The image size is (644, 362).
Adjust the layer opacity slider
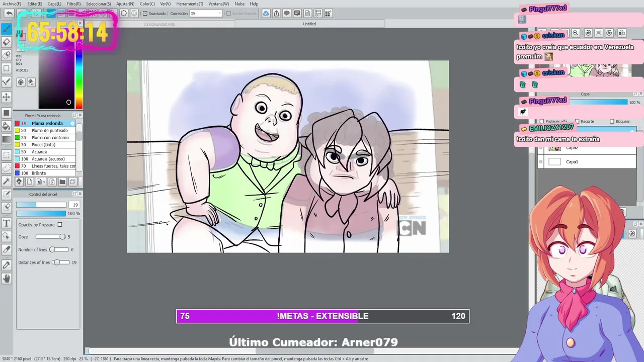point(599,103)
